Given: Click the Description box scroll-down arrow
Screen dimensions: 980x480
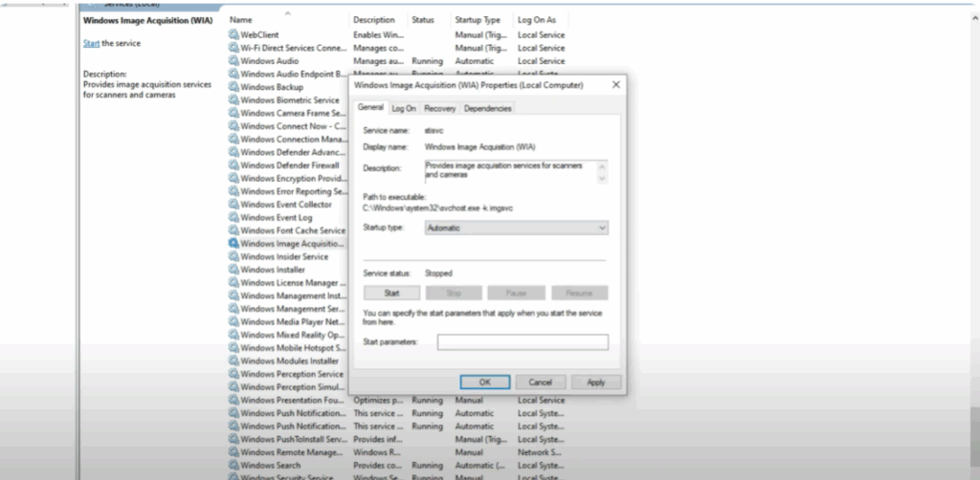Looking at the screenshot, I should (x=603, y=179).
